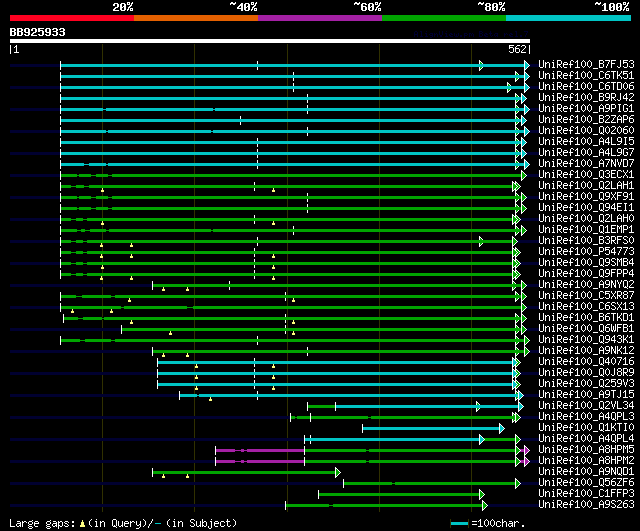Click the UniRef100_Q9FPP4 label

[586, 274]
